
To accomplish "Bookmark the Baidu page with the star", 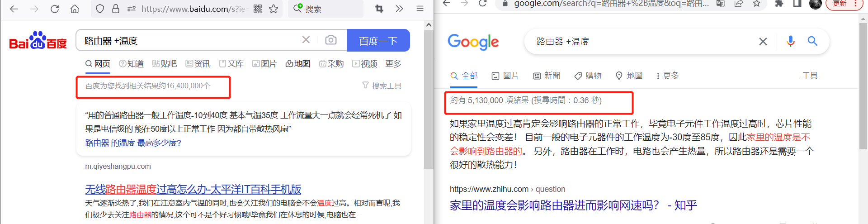I will point(274,9).
